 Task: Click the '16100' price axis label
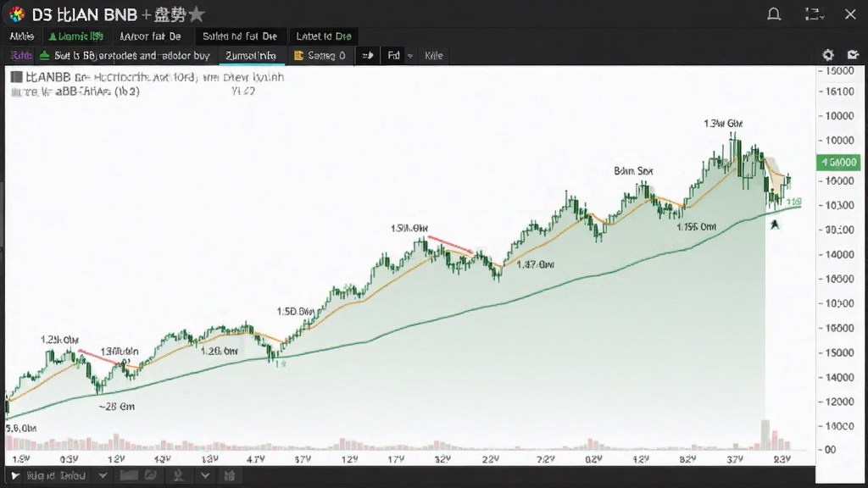839,91
